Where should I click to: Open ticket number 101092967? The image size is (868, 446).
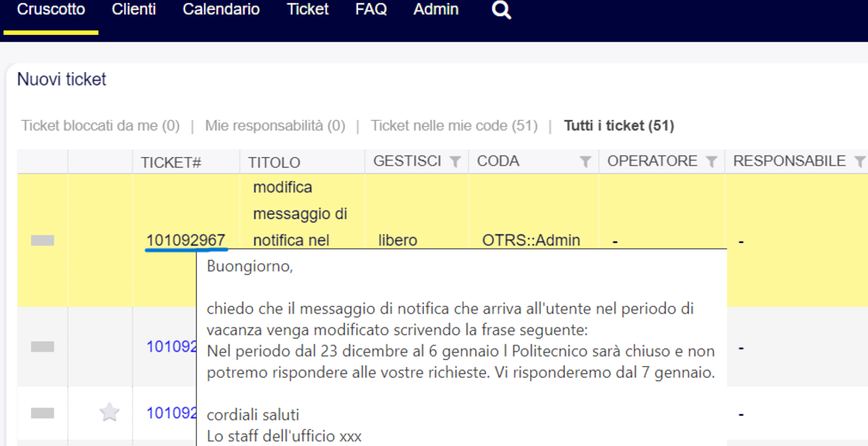[x=186, y=241]
